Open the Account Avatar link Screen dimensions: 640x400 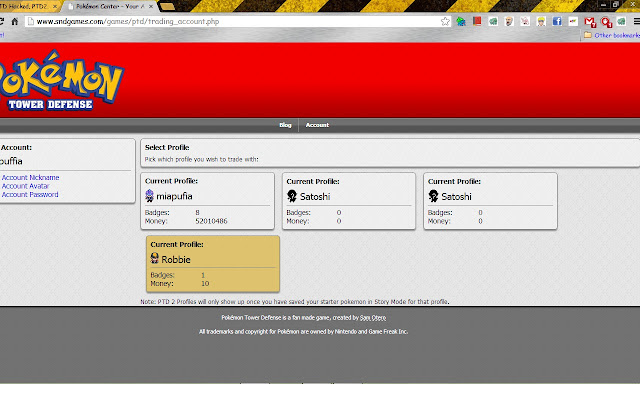(x=26, y=186)
